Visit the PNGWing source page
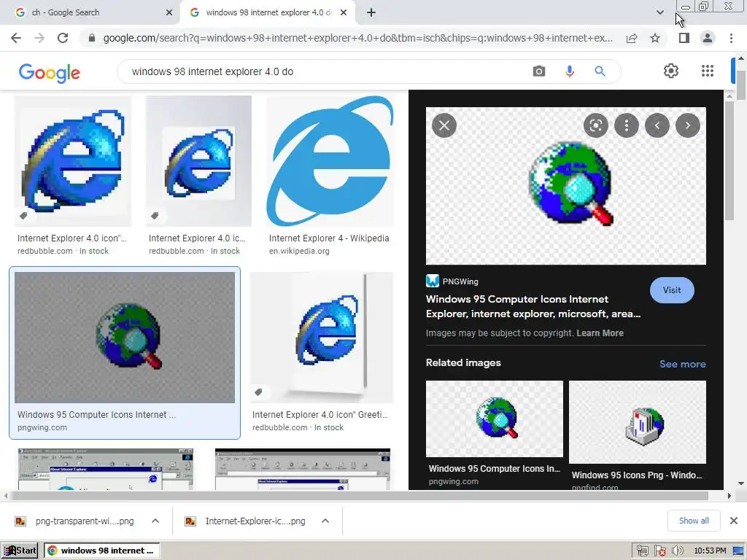Image resolution: width=747 pixels, height=560 pixels. [x=672, y=290]
